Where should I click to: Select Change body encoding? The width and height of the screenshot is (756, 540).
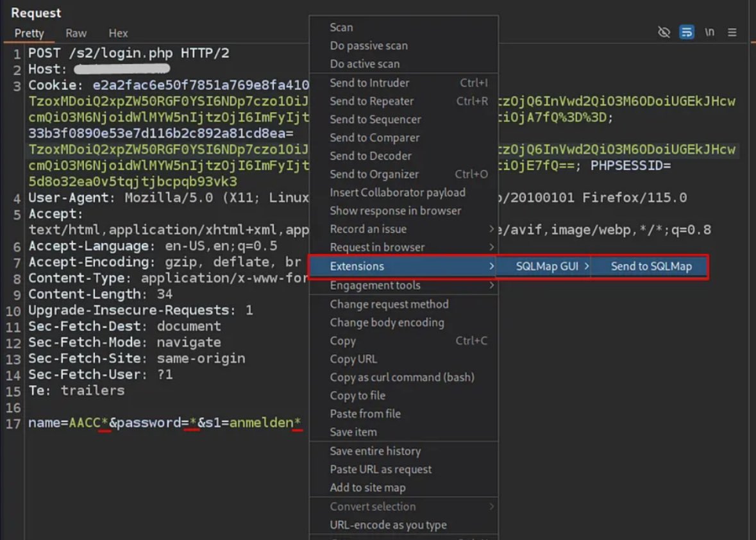(403, 323)
